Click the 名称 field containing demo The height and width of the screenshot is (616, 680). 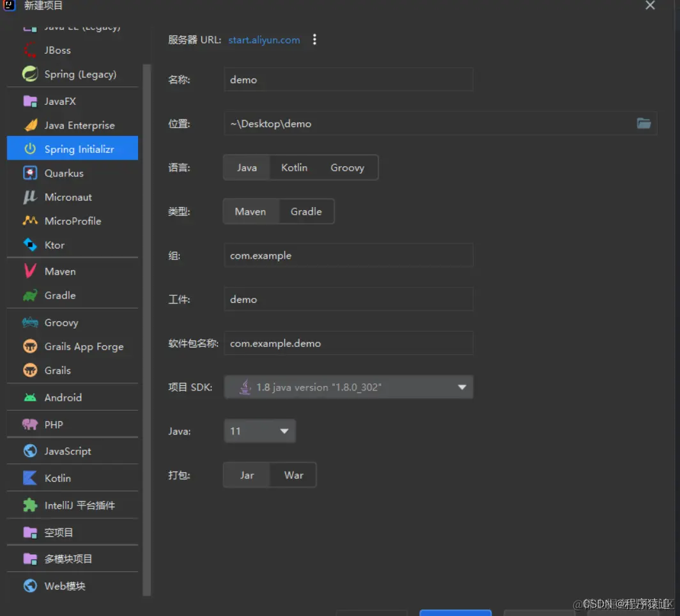click(x=348, y=80)
